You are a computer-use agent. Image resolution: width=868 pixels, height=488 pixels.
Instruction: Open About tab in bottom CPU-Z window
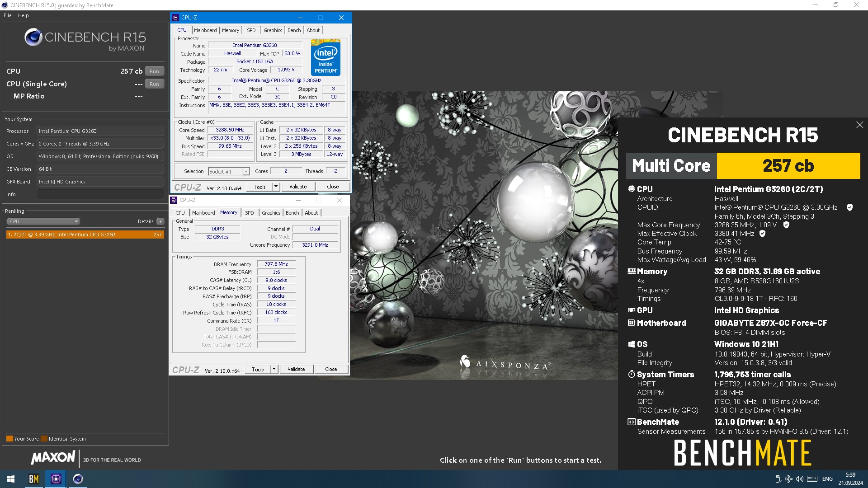point(311,213)
